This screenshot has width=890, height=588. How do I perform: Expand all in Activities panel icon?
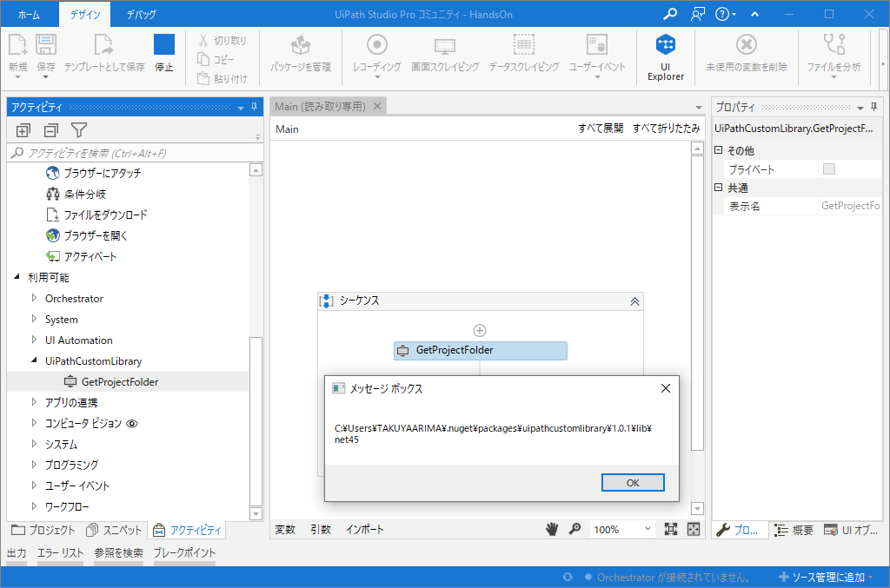pos(23,131)
